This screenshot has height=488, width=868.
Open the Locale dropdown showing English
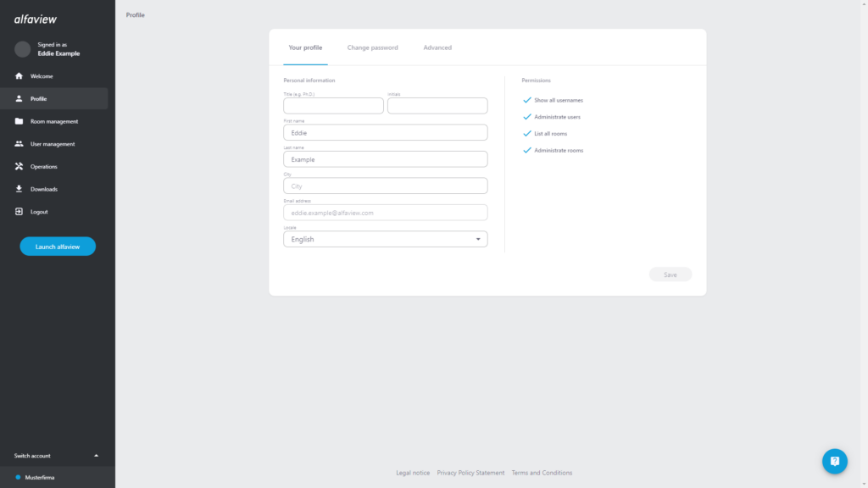pos(385,239)
